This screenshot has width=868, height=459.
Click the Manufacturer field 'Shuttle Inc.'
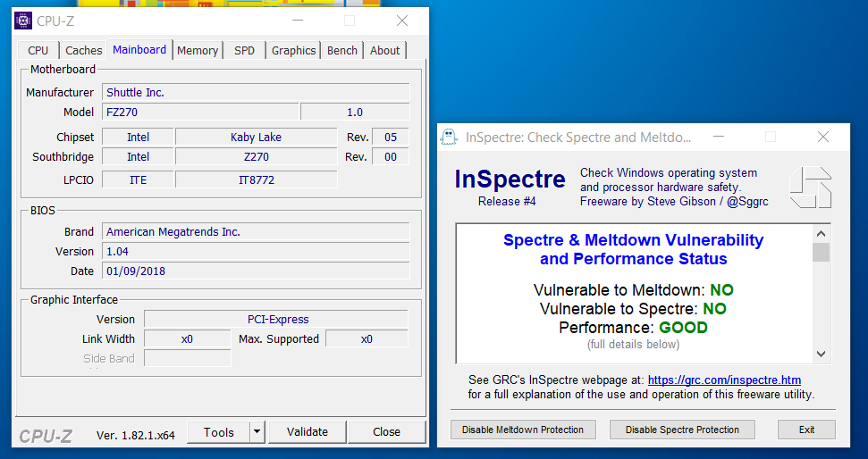(256, 92)
